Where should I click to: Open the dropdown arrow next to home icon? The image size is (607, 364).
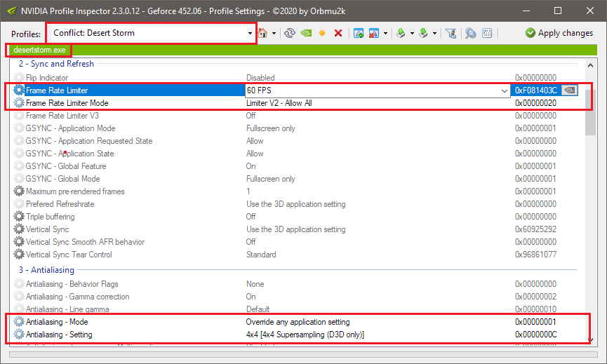[274, 33]
